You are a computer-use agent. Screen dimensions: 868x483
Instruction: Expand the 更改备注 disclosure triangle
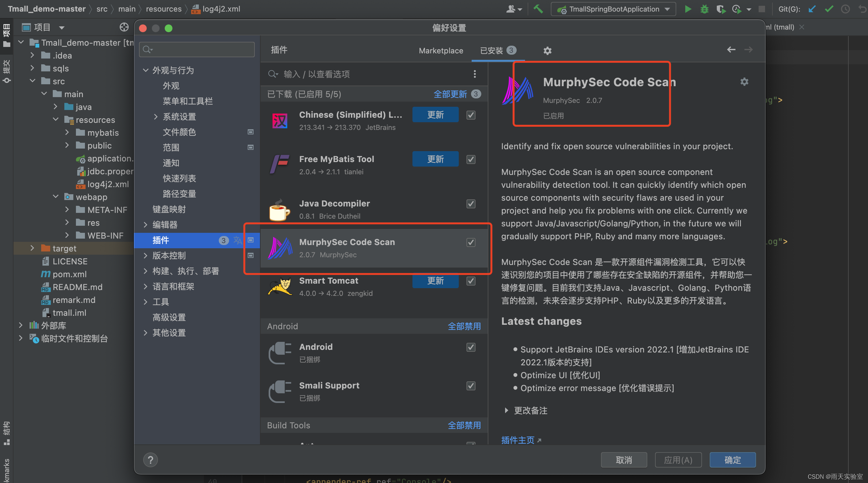(x=506, y=411)
